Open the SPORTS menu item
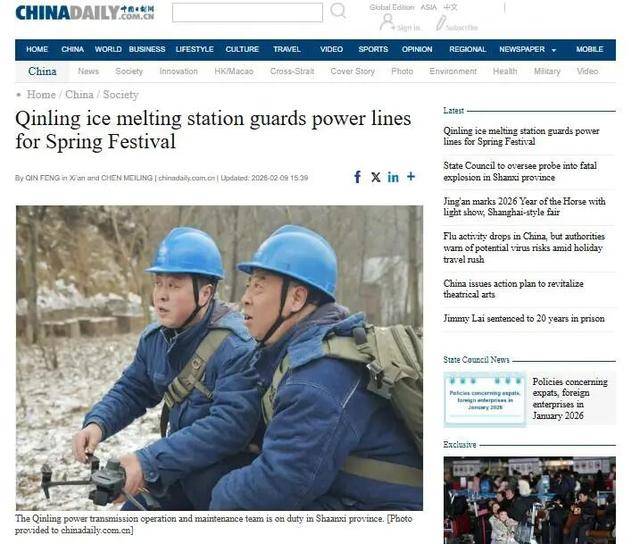 click(373, 49)
